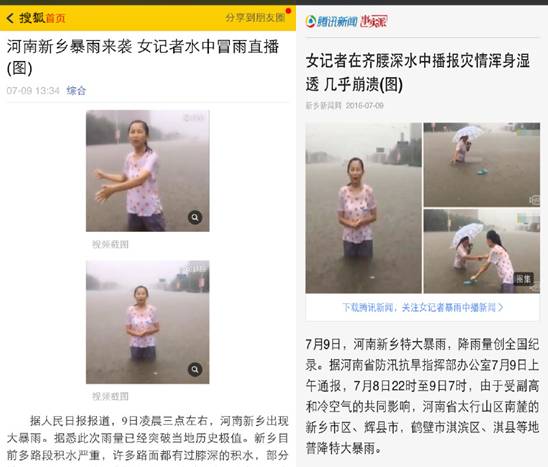Click the Tencent article headline text
The height and width of the screenshot is (467, 548).
418,72
